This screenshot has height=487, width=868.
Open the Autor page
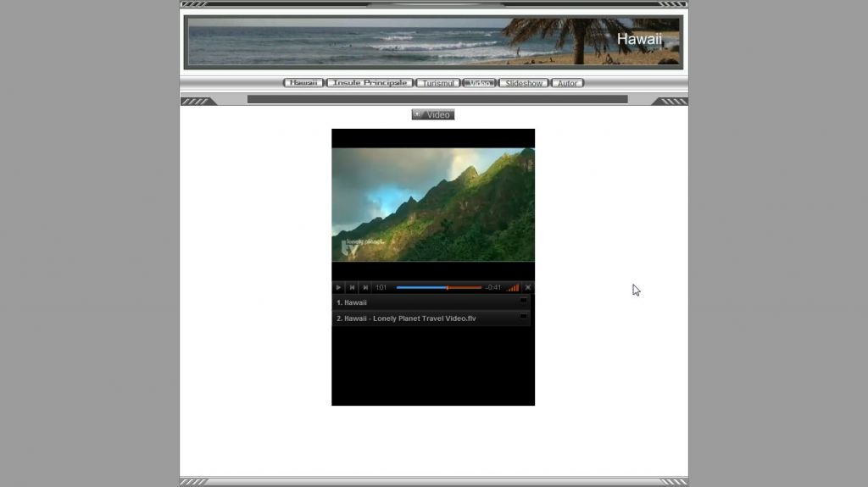coord(567,83)
